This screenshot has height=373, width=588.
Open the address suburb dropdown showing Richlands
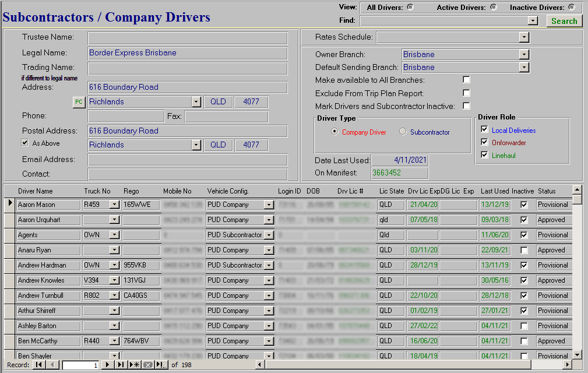point(196,102)
